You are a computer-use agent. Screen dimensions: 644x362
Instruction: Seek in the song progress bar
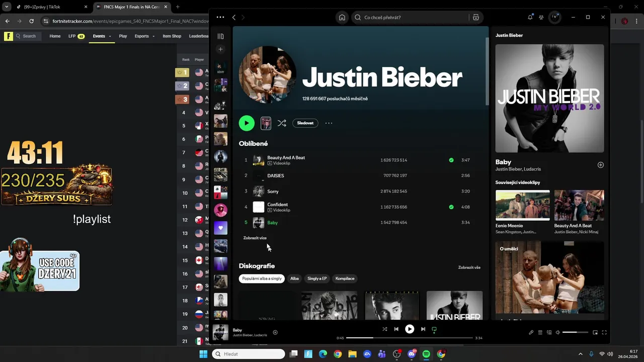(410, 338)
